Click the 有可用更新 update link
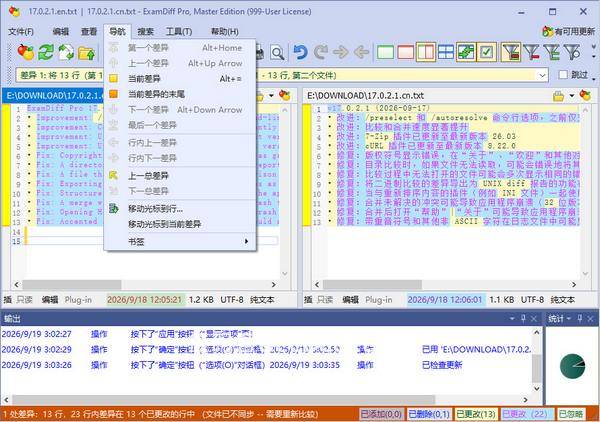600x422 pixels. pyautogui.click(x=574, y=32)
